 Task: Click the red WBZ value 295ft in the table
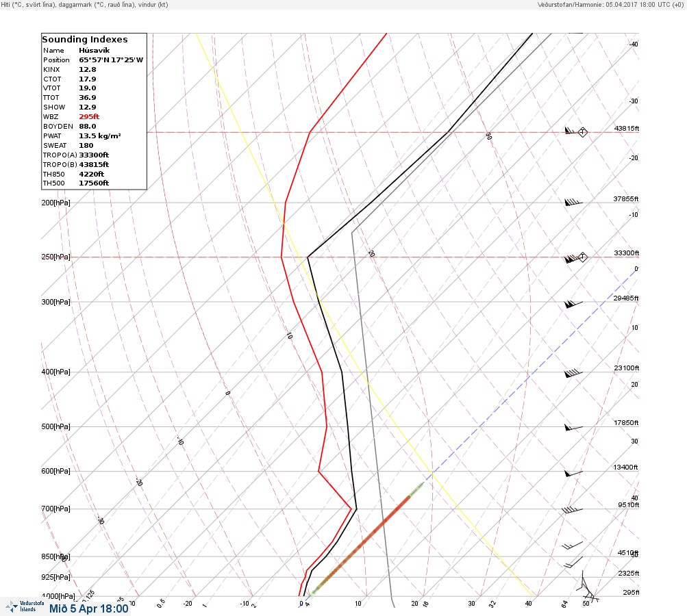89,116
